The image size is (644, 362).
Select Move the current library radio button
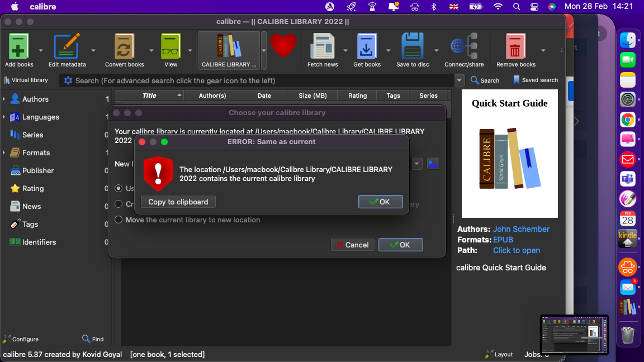point(119,220)
